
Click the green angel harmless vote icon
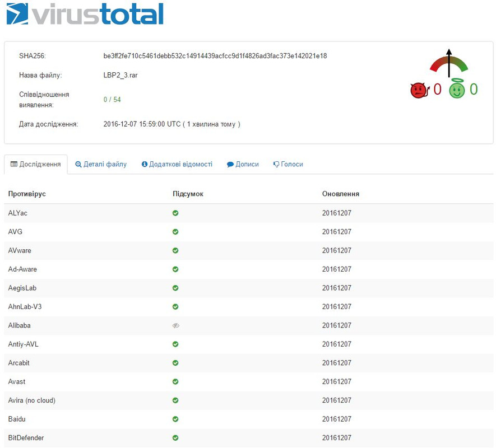coord(457,88)
